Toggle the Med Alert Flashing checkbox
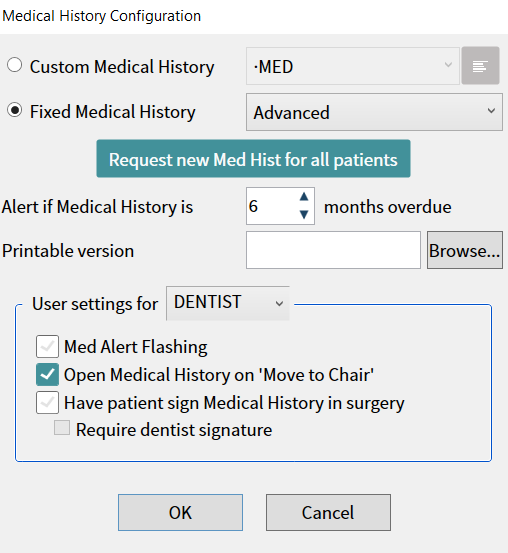Image resolution: width=508 pixels, height=553 pixels. point(47,346)
